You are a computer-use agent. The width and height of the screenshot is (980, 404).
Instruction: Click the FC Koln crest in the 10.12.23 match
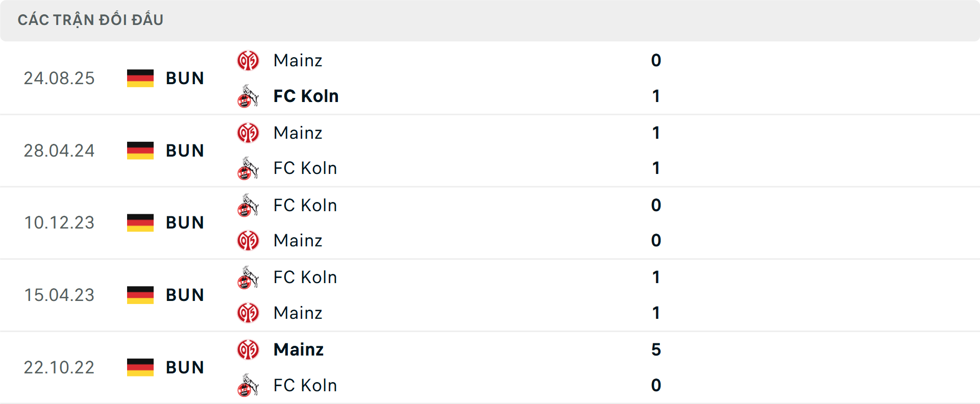click(248, 205)
